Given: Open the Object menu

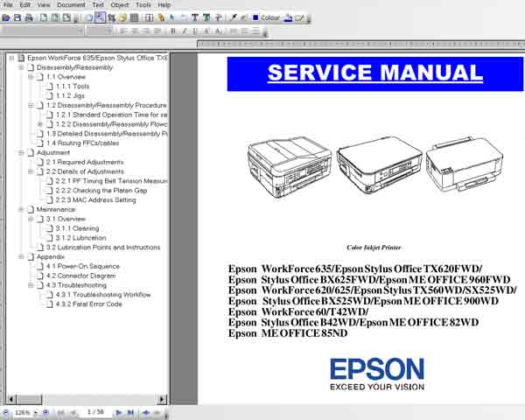Looking at the screenshot, I should pyautogui.click(x=120, y=4).
